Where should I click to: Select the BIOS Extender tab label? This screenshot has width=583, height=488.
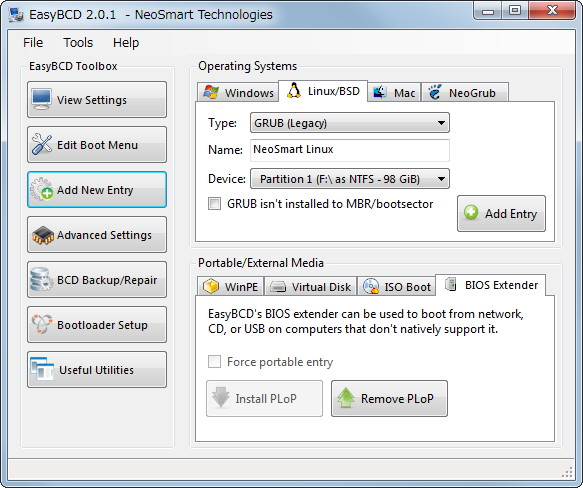coord(501,285)
